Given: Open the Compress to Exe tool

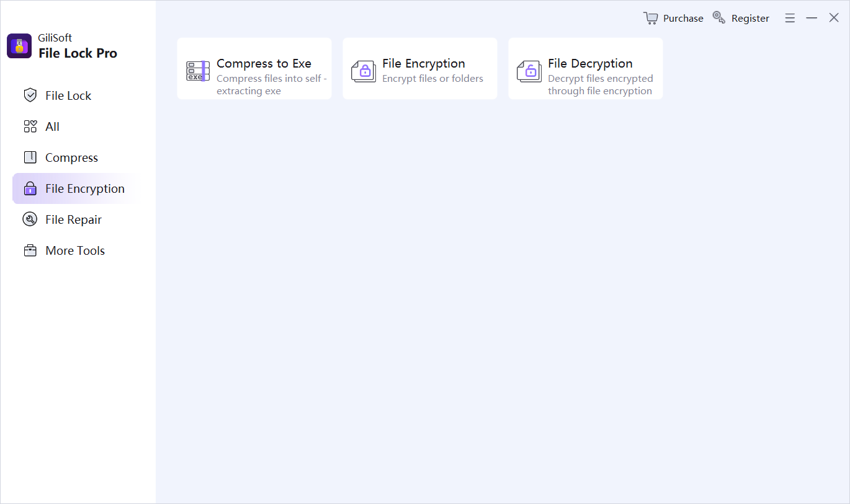Looking at the screenshot, I should (254, 68).
